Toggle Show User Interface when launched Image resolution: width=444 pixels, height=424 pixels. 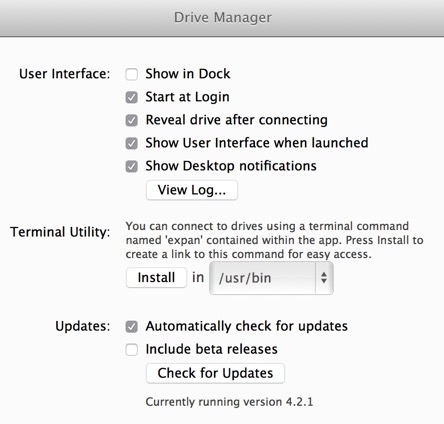(x=131, y=143)
